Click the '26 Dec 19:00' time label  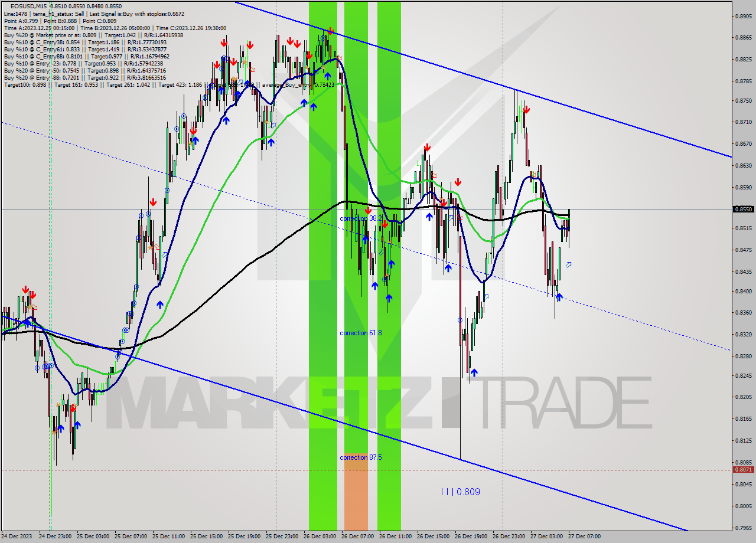click(x=471, y=537)
